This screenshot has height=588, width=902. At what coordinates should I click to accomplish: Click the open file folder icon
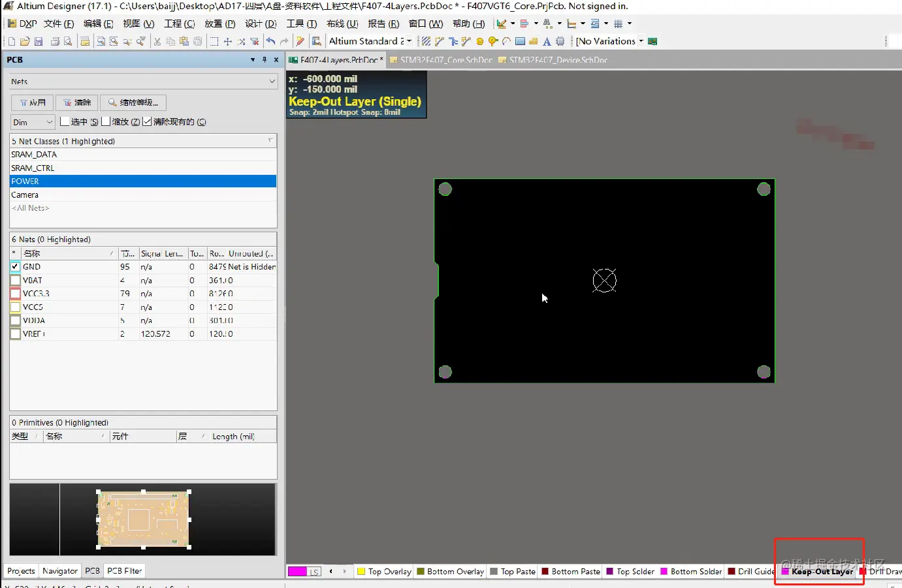pyautogui.click(x=25, y=41)
